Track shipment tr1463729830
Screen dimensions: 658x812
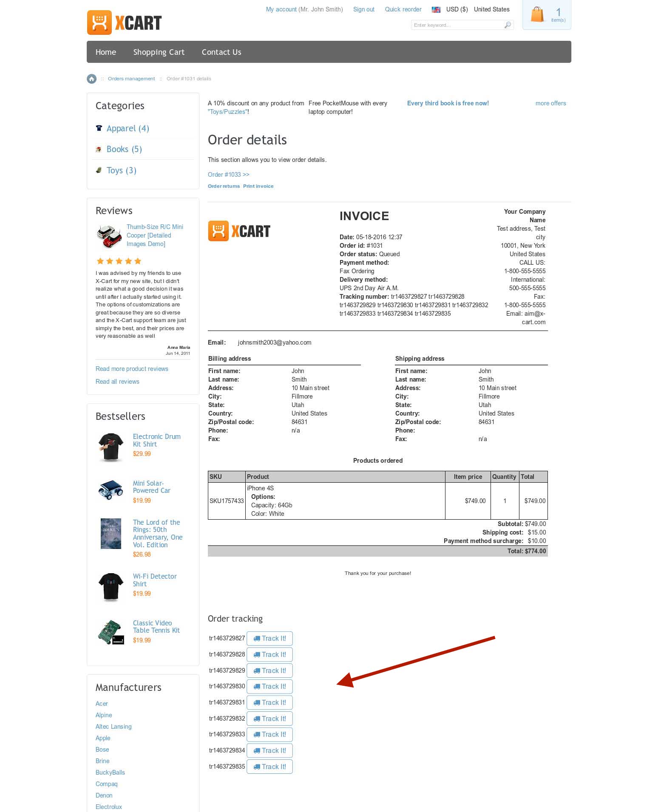(x=269, y=686)
